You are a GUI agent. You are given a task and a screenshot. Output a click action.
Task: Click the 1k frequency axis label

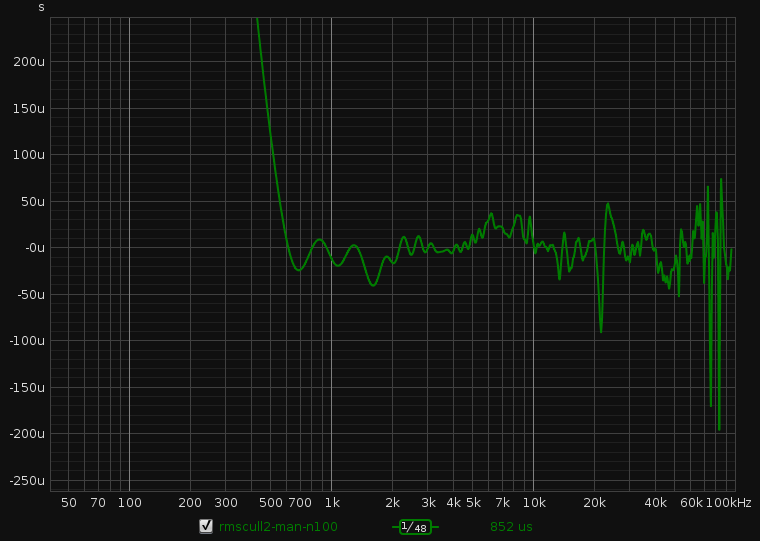click(x=332, y=503)
